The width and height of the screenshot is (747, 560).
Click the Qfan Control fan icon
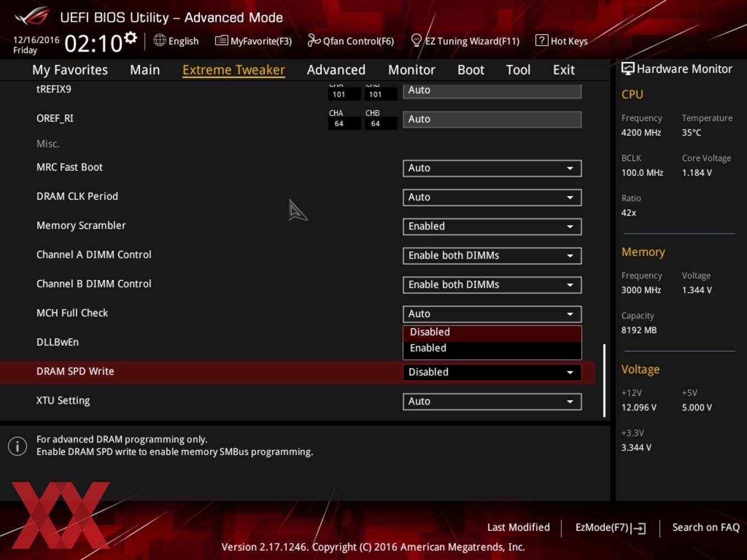click(314, 40)
